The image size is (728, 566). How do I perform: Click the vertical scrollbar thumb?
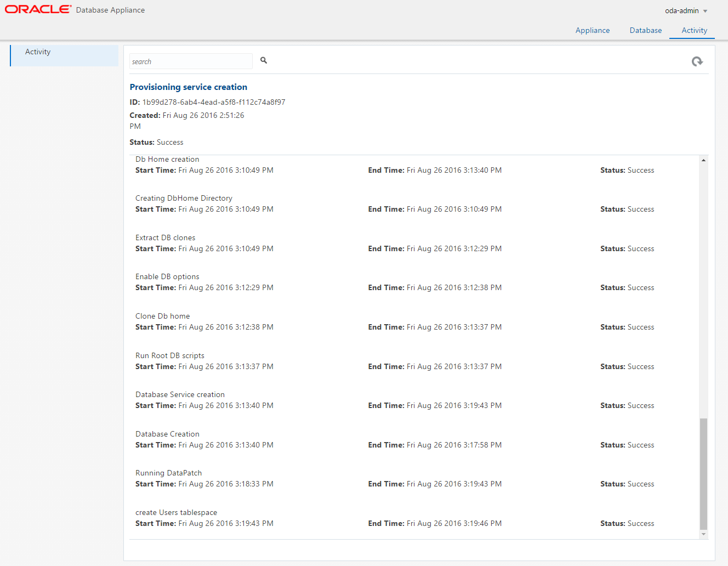(x=703, y=474)
